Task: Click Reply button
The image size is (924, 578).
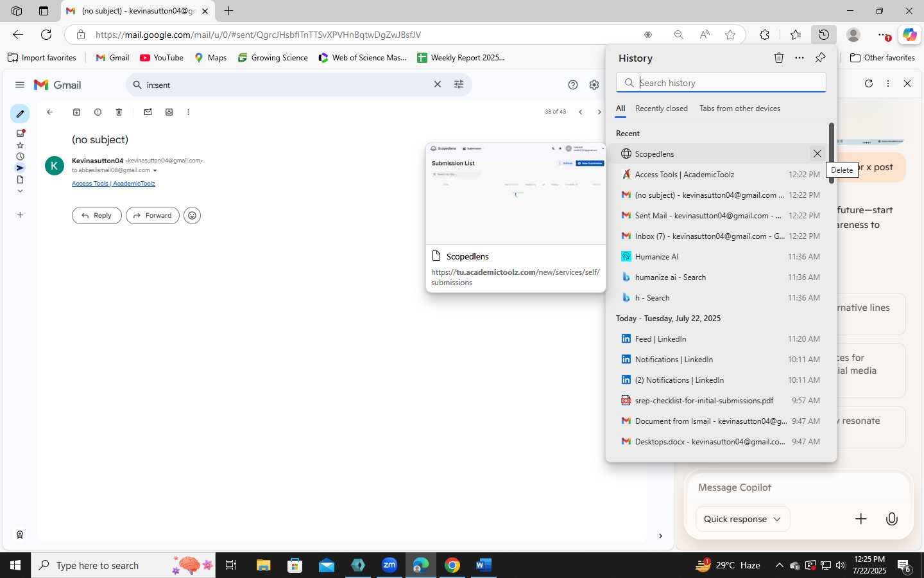Action: (x=97, y=216)
